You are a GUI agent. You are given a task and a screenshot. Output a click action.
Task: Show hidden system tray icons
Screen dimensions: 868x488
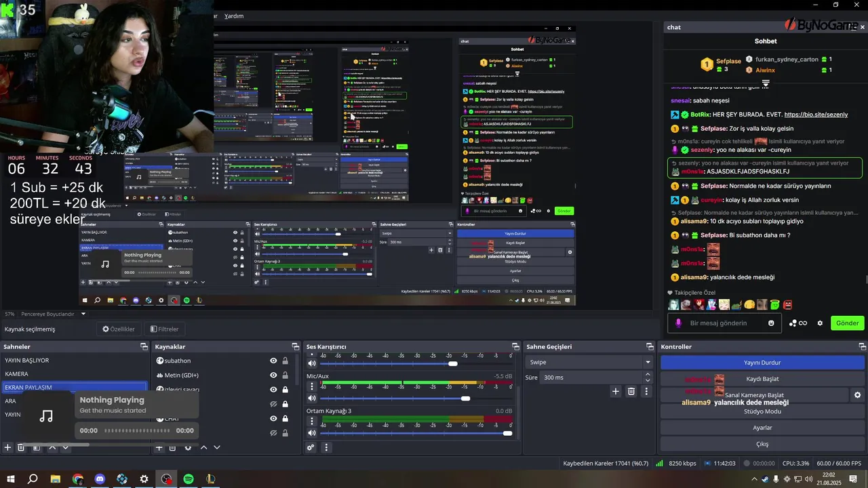click(754, 479)
